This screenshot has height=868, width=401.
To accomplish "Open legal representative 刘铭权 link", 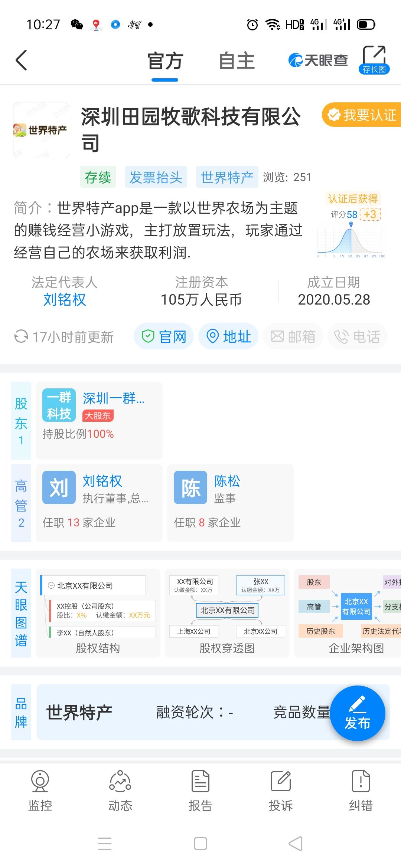I will (65, 299).
